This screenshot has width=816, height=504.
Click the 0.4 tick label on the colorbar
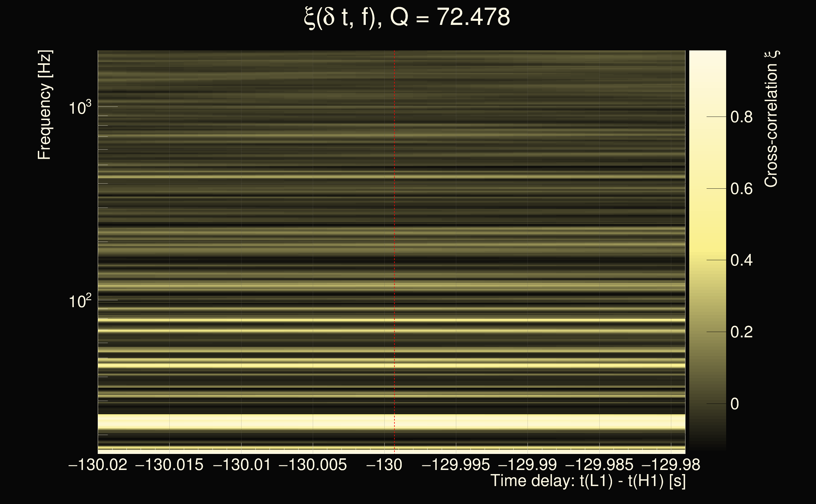tap(741, 260)
